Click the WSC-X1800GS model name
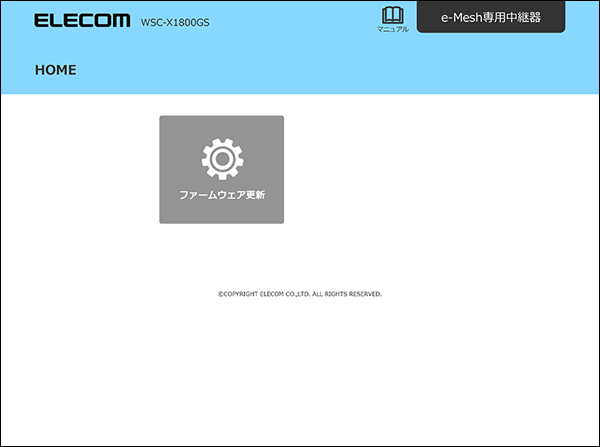Viewport: 600px width, 447px height. (175, 23)
